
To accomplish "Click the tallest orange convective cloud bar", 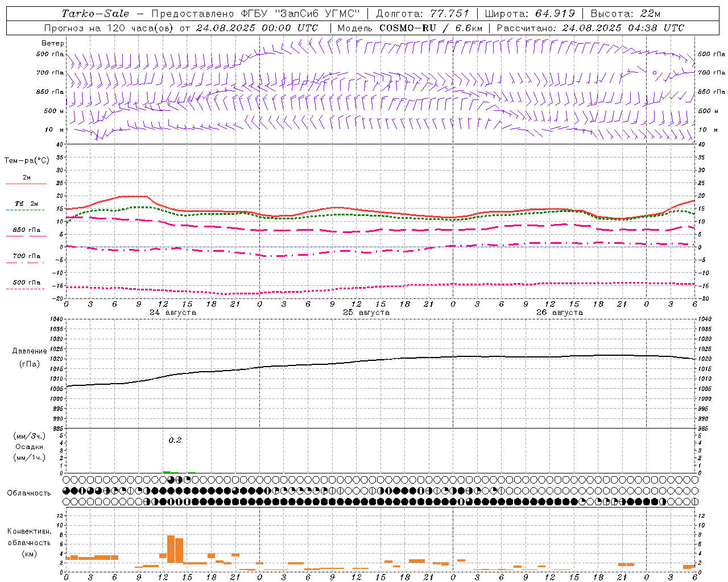I will pos(171,549).
